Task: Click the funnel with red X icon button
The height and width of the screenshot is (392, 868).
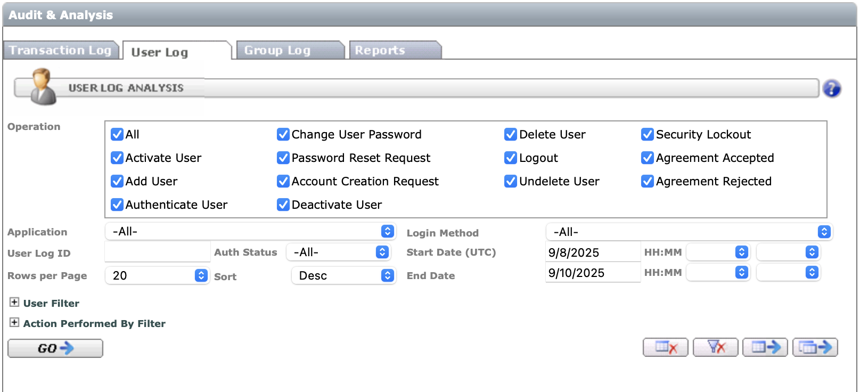Action: tap(715, 348)
